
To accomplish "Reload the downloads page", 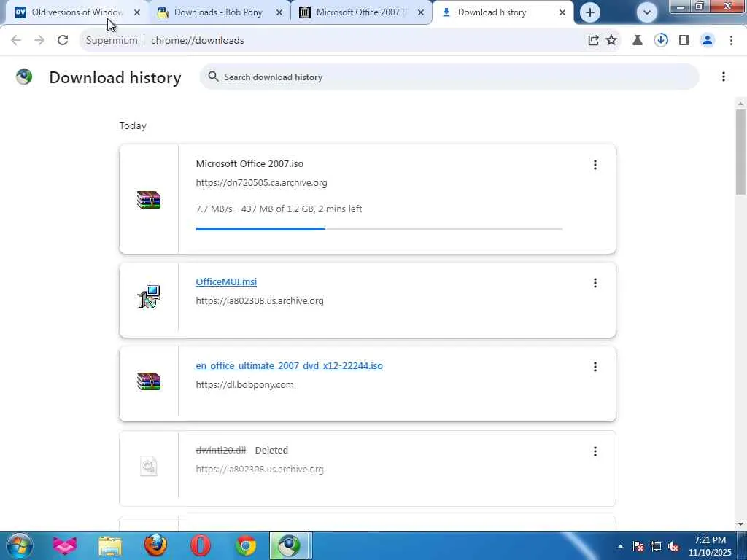I will coord(63,41).
